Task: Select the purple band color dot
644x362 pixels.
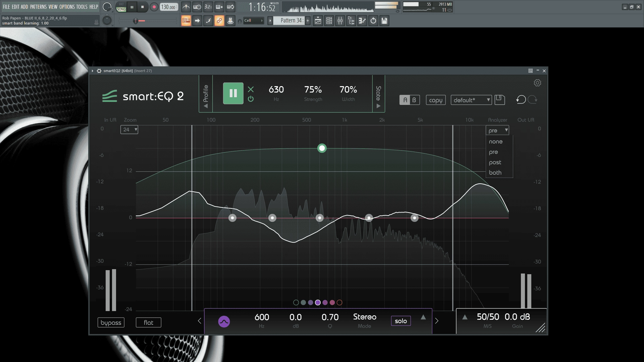Action: click(x=318, y=302)
